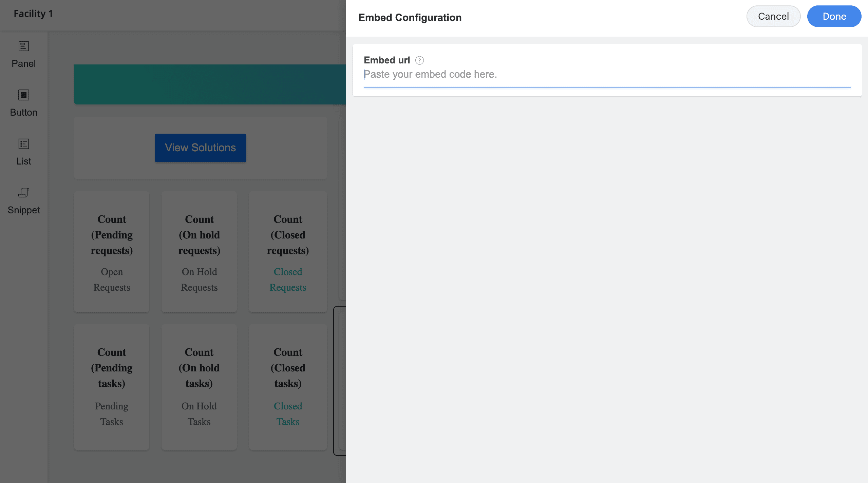Select the Count (Closed tasks) heading

click(x=288, y=368)
